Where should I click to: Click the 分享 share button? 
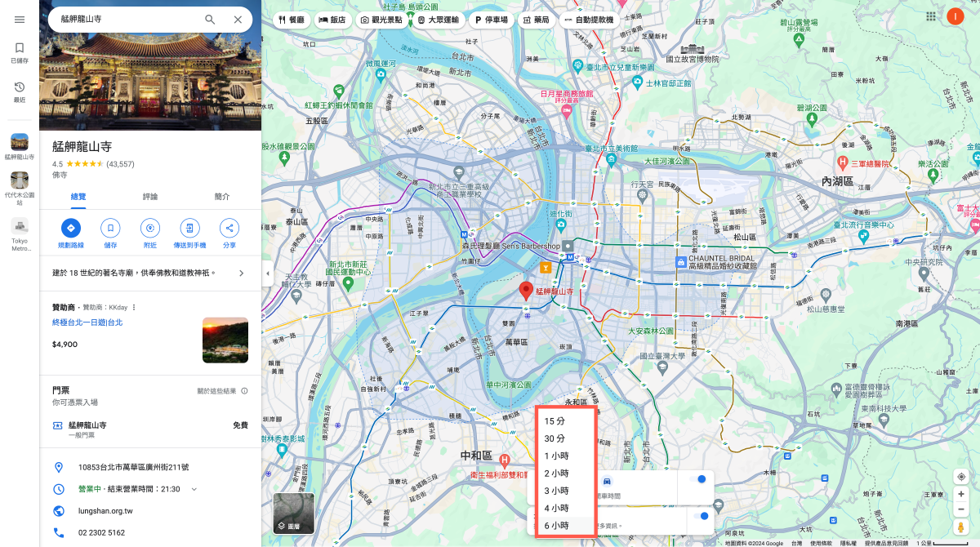pos(229,234)
